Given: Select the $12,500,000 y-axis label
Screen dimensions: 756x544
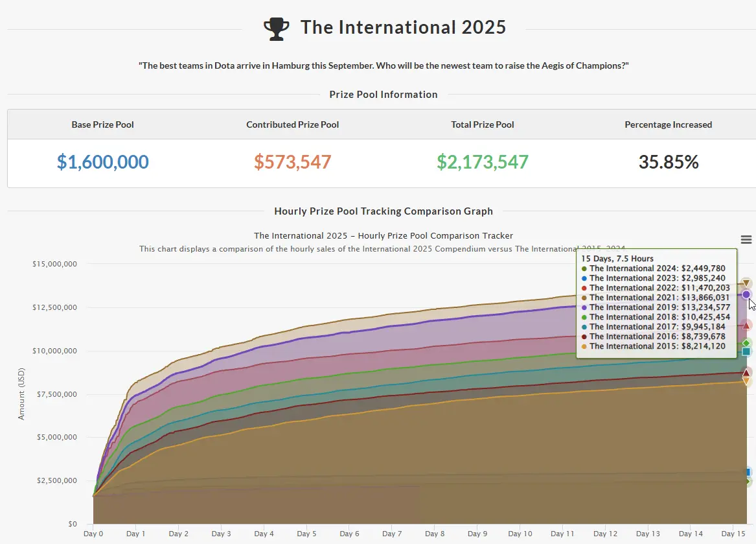Looking at the screenshot, I should click(54, 307).
